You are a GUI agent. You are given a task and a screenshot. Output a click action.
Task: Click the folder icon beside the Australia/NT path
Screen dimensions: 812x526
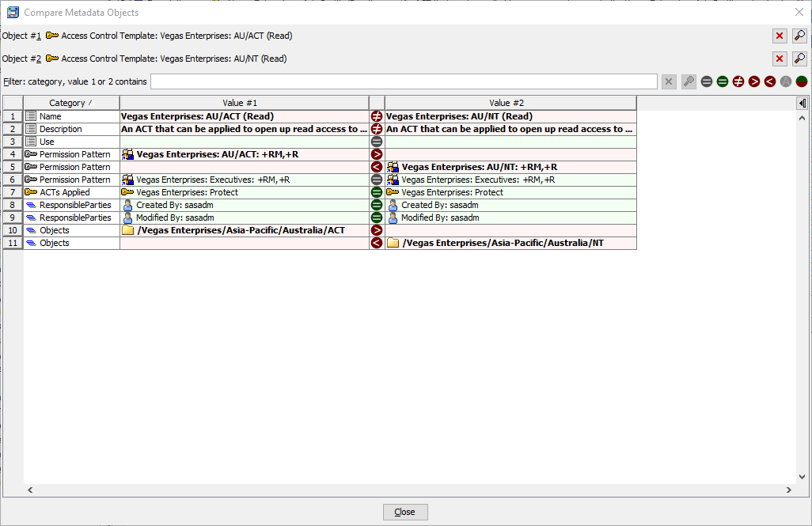tap(393, 243)
